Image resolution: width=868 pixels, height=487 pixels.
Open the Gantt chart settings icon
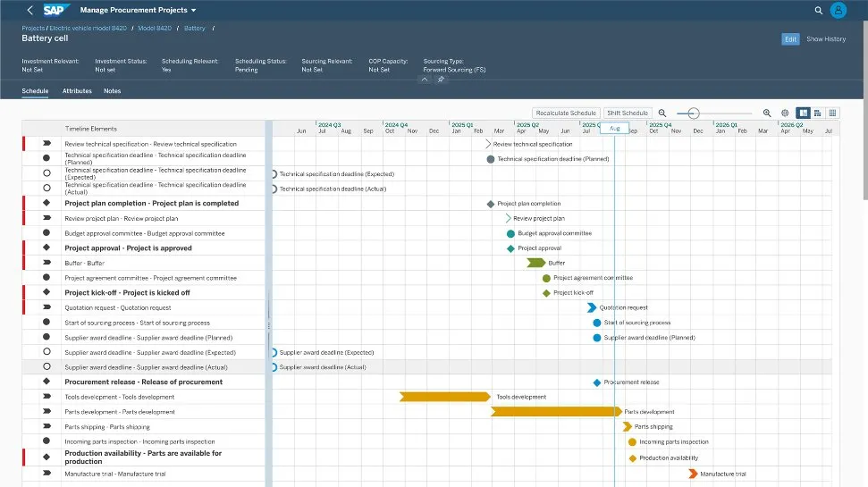click(785, 113)
